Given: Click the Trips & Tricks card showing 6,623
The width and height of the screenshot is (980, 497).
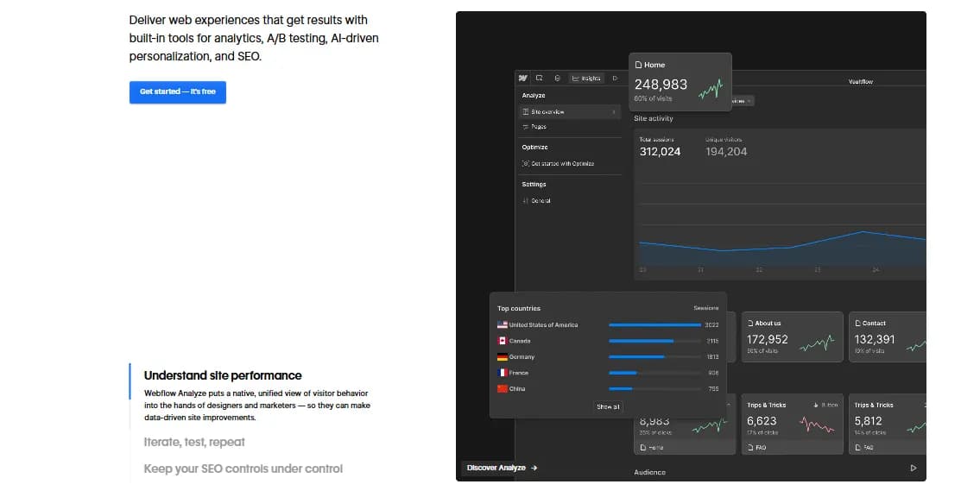Looking at the screenshot, I should (x=792, y=424).
